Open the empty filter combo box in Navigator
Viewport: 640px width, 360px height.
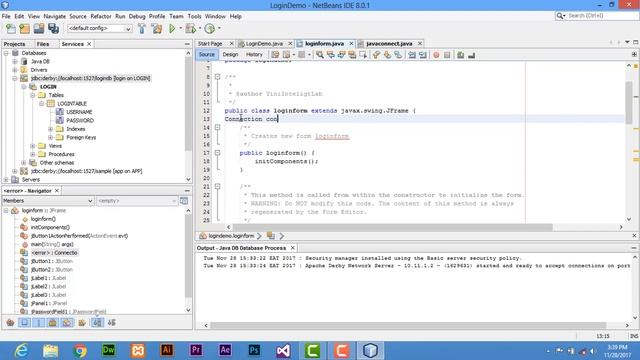[x=137, y=201]
